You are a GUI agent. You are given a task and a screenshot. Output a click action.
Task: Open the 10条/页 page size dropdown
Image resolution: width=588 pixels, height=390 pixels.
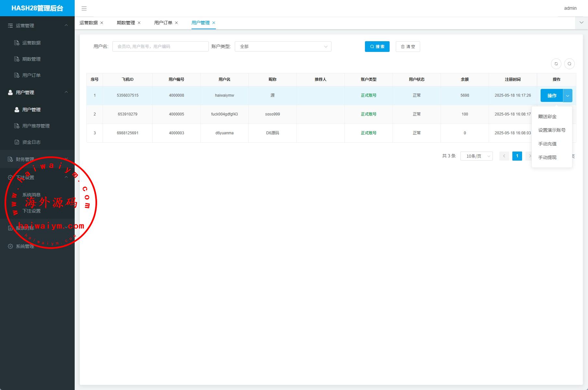[x=476, y=156]
